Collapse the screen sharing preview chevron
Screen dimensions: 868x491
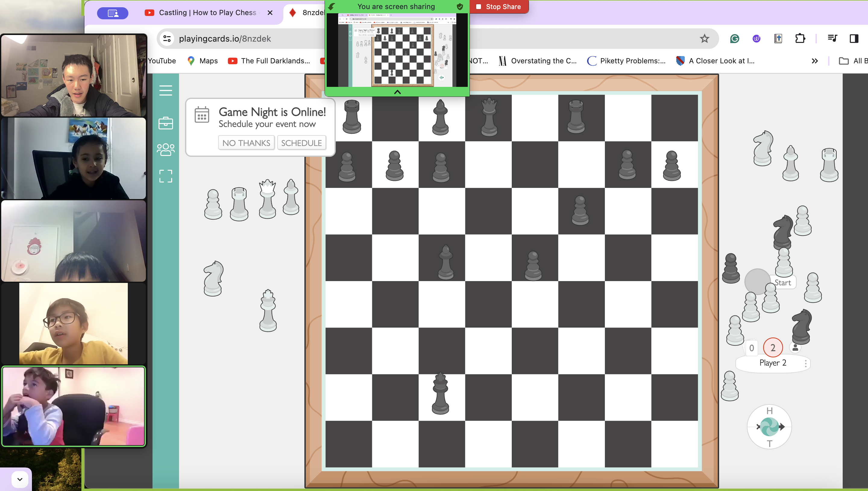[397, 92]
